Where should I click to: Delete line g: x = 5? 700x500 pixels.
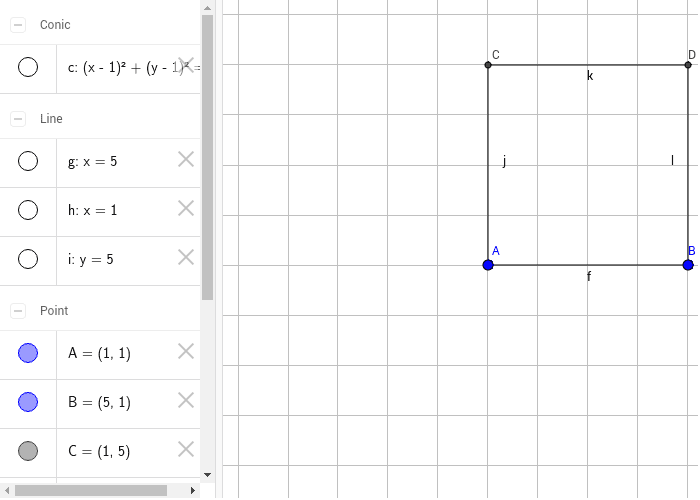point(186,159)
